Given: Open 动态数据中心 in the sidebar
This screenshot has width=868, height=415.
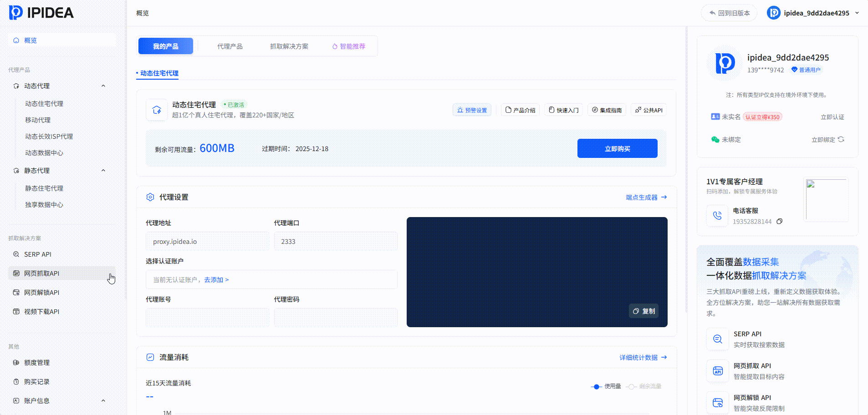Looking at the screenshot, I should (44, 153).
